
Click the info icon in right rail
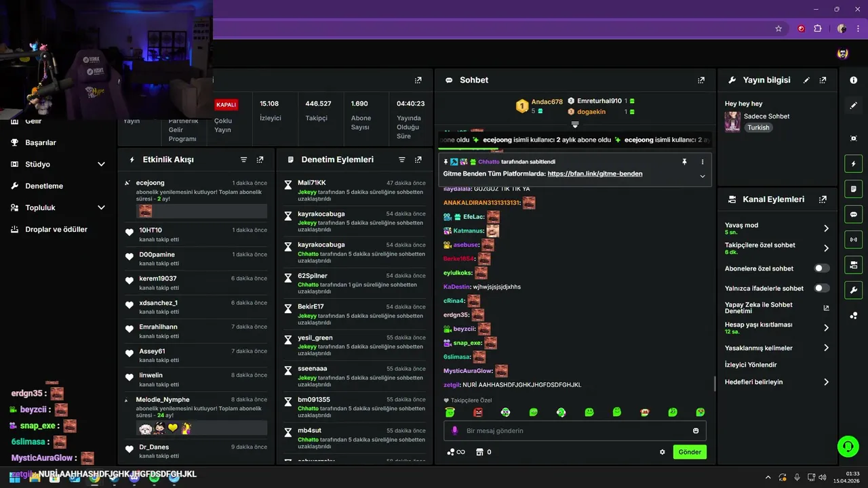853,80
